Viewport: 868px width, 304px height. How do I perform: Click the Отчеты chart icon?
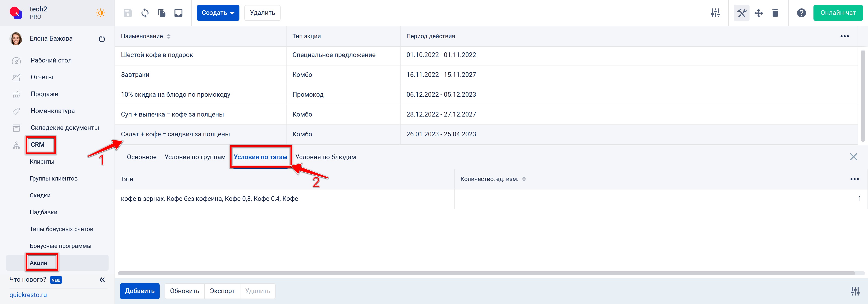tap(16, 78)
